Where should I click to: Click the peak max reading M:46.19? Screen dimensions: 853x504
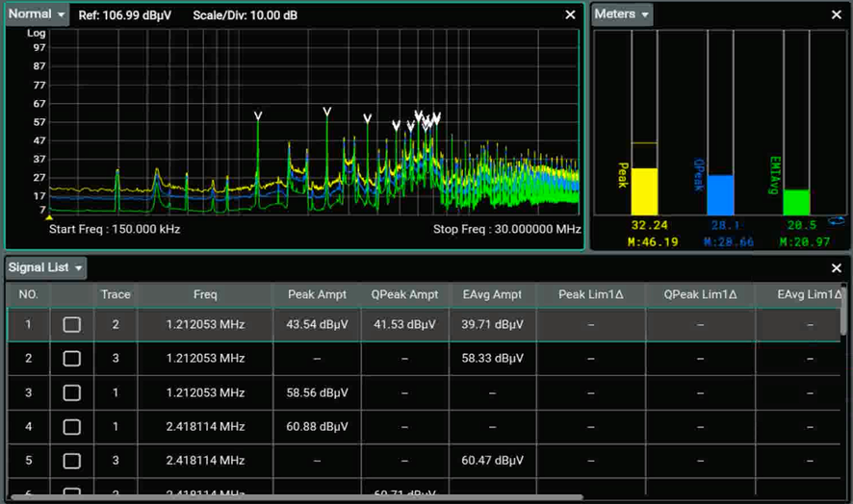(x=653, y=242)
